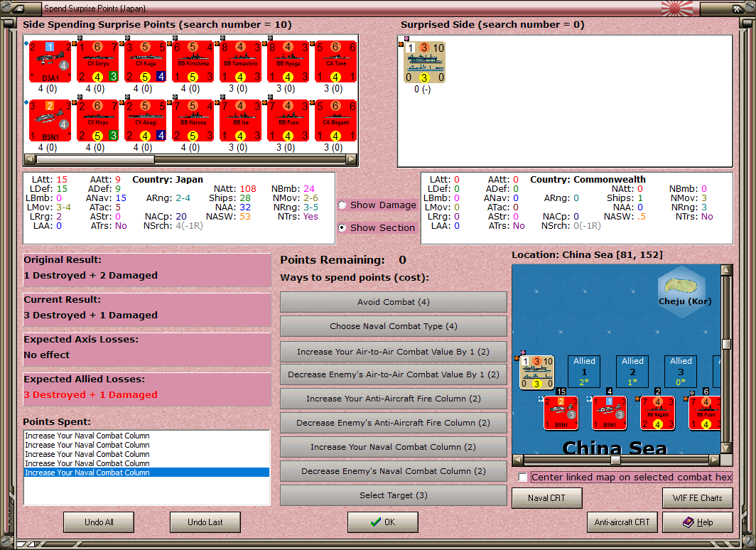Click the Undo Last button

point(205,522)
